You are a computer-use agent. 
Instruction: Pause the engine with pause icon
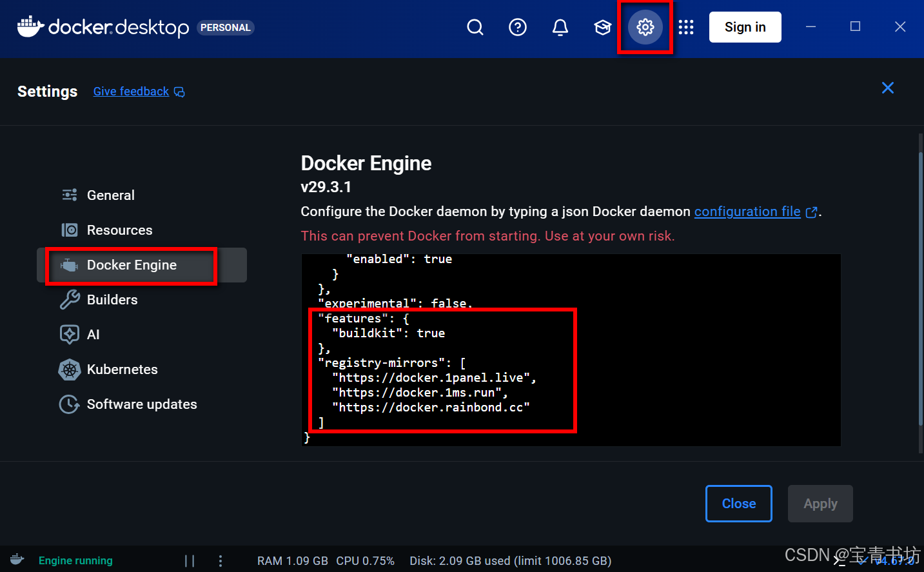(190, 560)
